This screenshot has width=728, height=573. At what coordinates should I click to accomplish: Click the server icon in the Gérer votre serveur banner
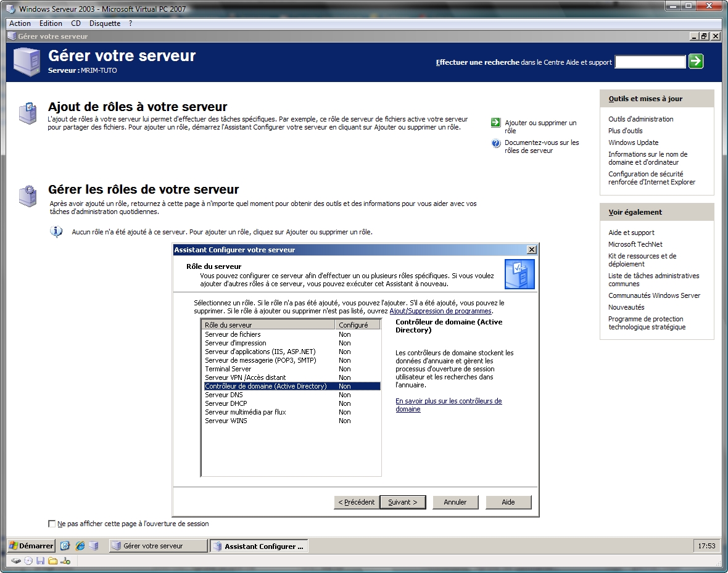tap(27, 61)
